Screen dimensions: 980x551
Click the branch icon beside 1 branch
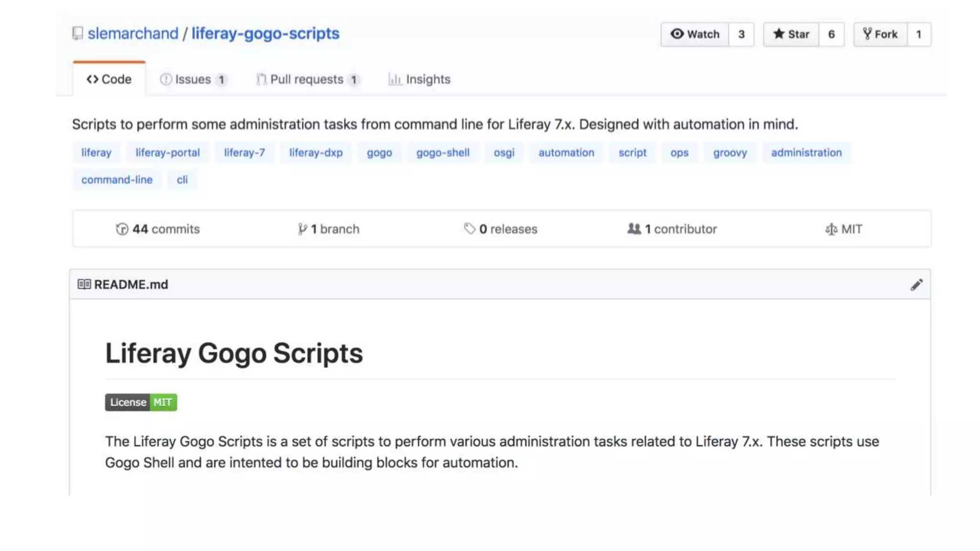[302, 229]
